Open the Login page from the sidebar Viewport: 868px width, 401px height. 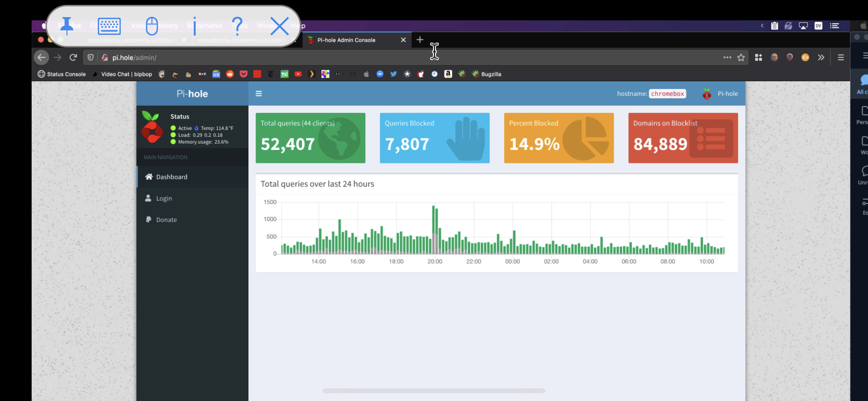[164, 198]
